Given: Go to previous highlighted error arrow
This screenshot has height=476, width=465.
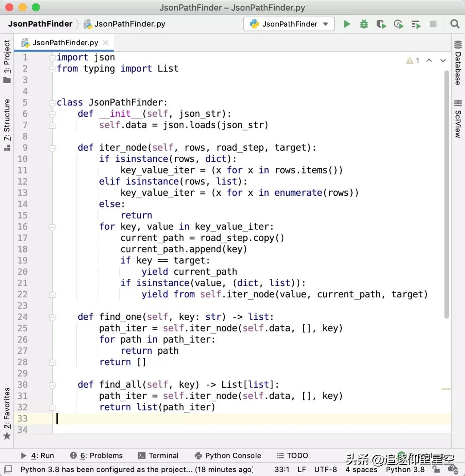Looking at the screenshot, I should point(429,60).
